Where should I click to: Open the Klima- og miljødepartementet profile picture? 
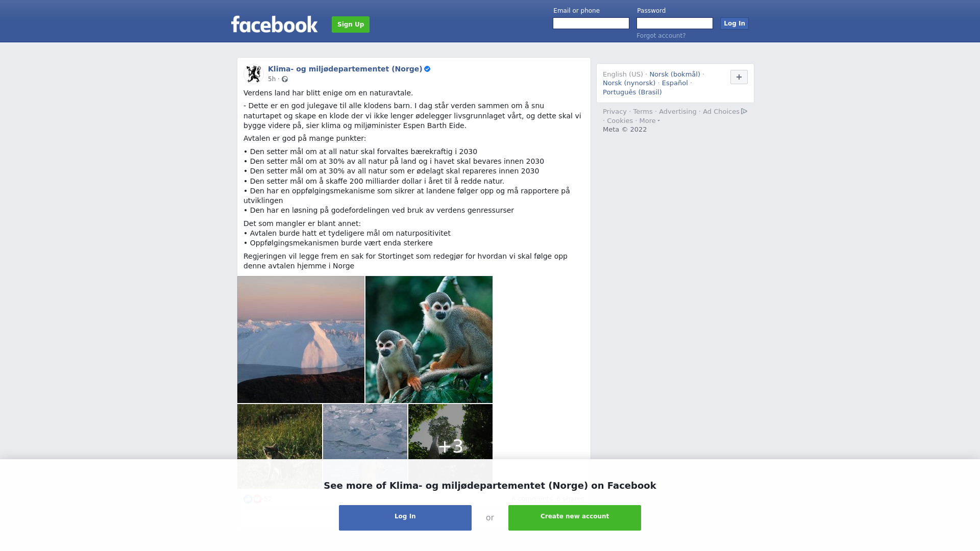click(x=254, y=73)
